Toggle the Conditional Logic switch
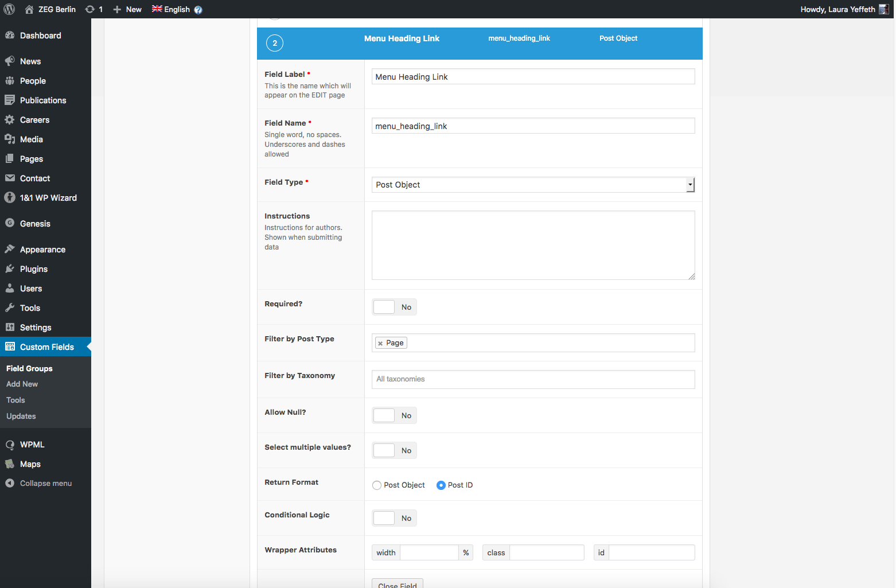This screenshot has height=588, width=896. coord(394,518)
